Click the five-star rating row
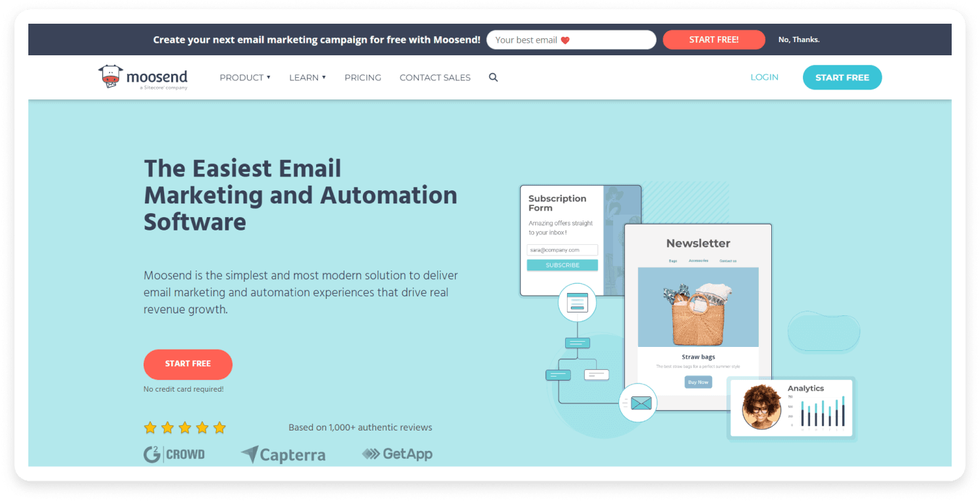 pyautogui.click(x=185, y=428)
